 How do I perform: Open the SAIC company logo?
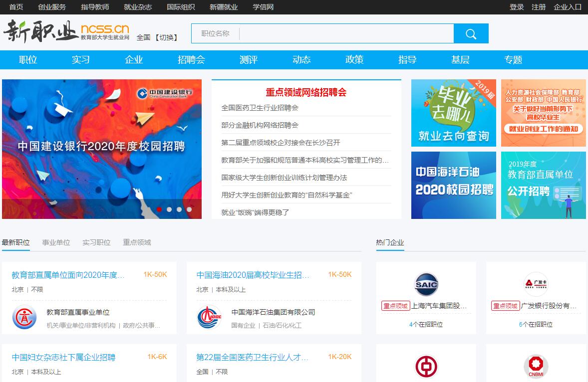click(x=426, y=285)
